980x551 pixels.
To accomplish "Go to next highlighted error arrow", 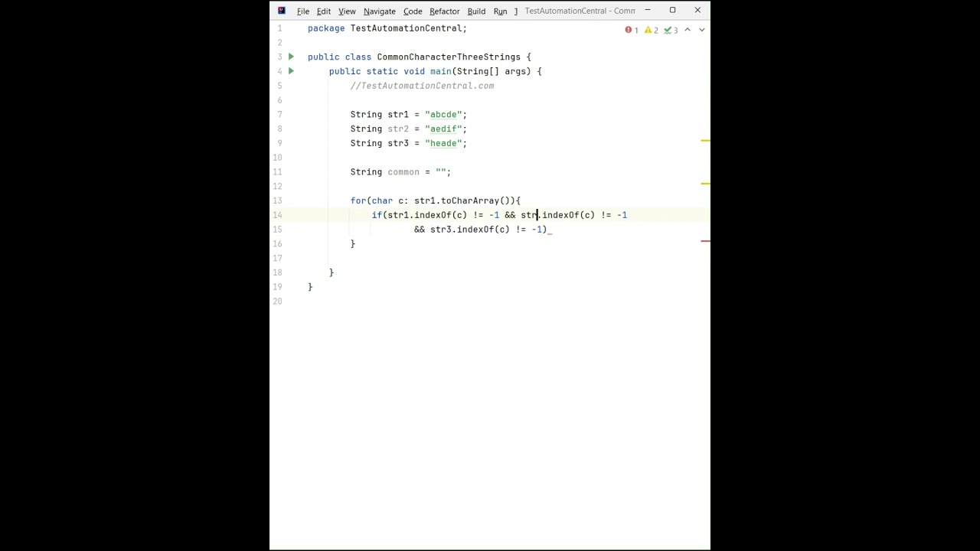I will (701, 30).
